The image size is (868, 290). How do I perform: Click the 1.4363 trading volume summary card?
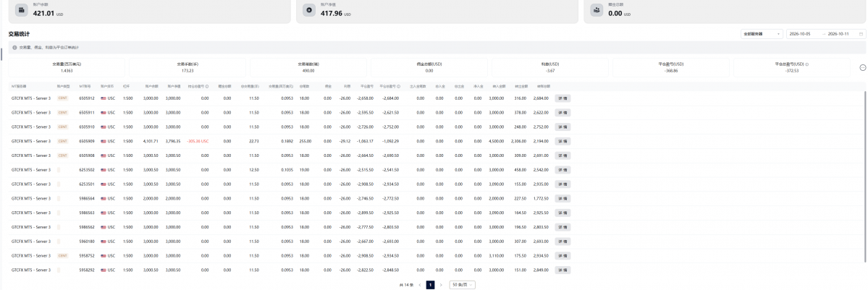click(67, 67)
